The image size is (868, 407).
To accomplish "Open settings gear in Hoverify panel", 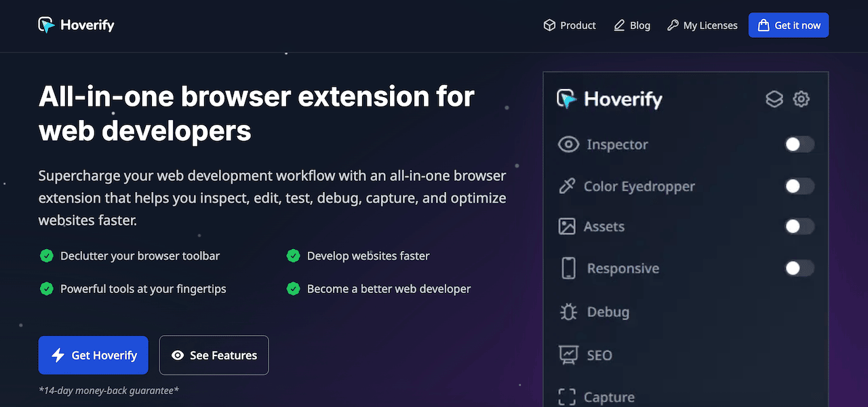I will coord(802,99).
